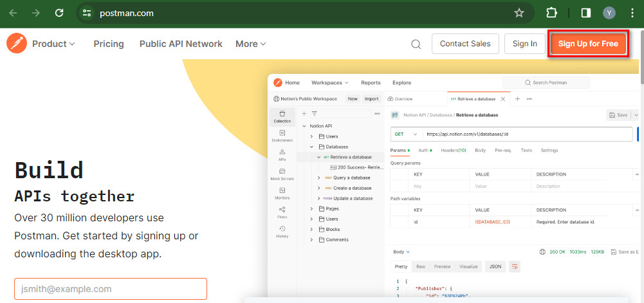Select History in the app preview sidebar
The image size is (644, 303).
click(282, 232)
